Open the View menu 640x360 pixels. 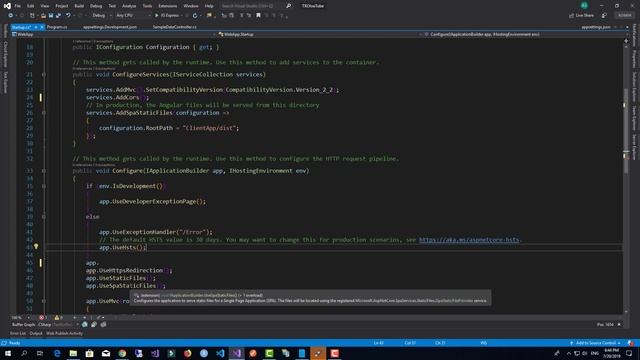pyautogui.click(x=44, y=6)
